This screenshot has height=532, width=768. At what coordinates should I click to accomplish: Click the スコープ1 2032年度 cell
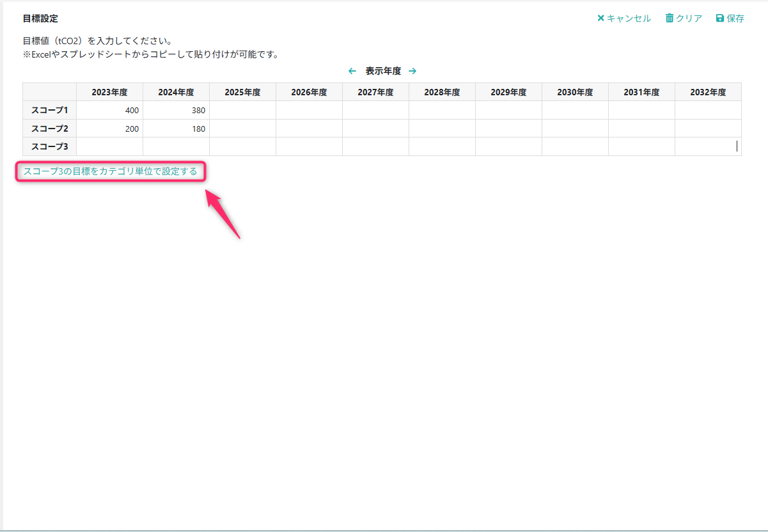pos(708,110)
